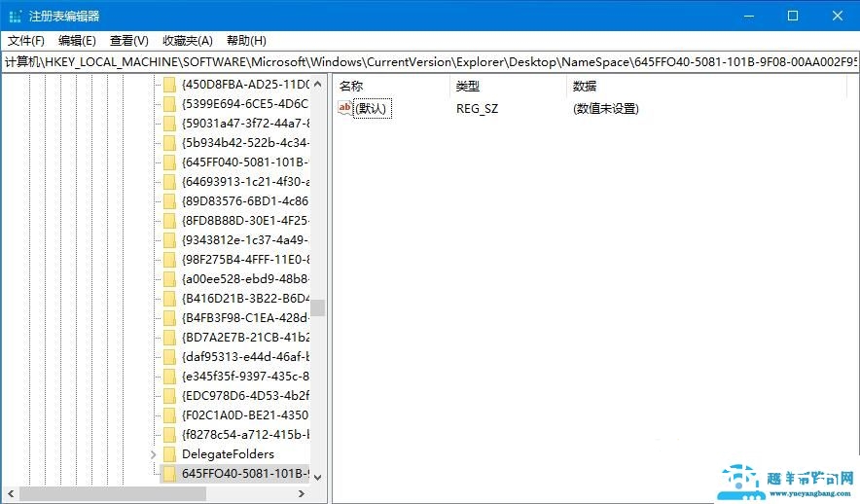860x504 pixels.
Task: Select the DelegateFolders key
Action: coord(228,454)
